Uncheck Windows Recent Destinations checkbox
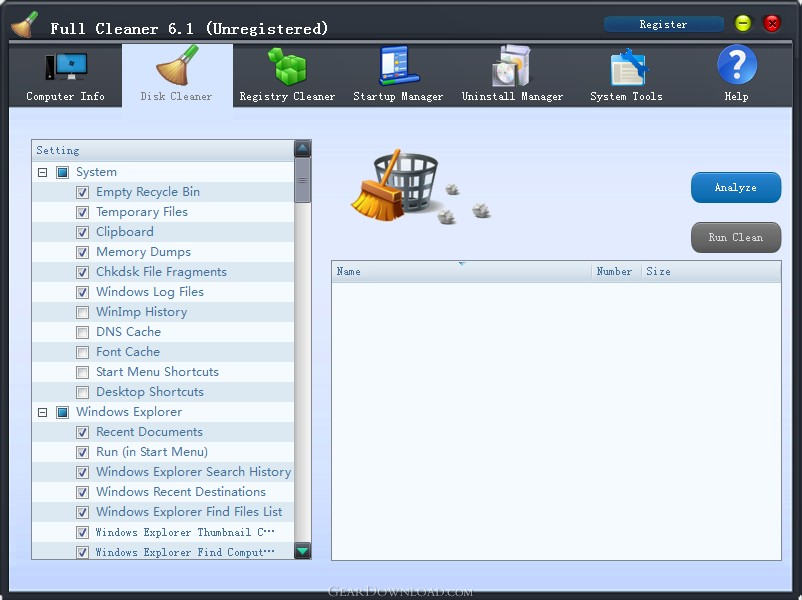802x600 pixels. (x=82, y=492)
